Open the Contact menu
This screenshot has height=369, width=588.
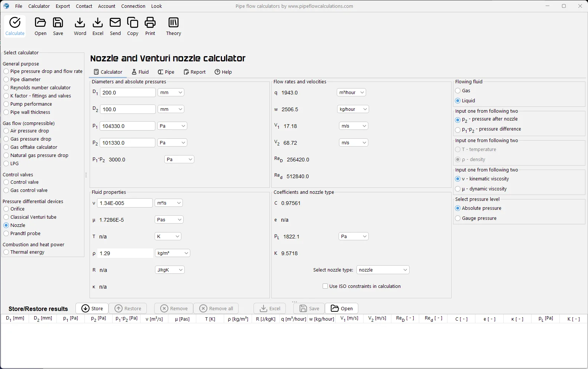[x=84, y=6]
